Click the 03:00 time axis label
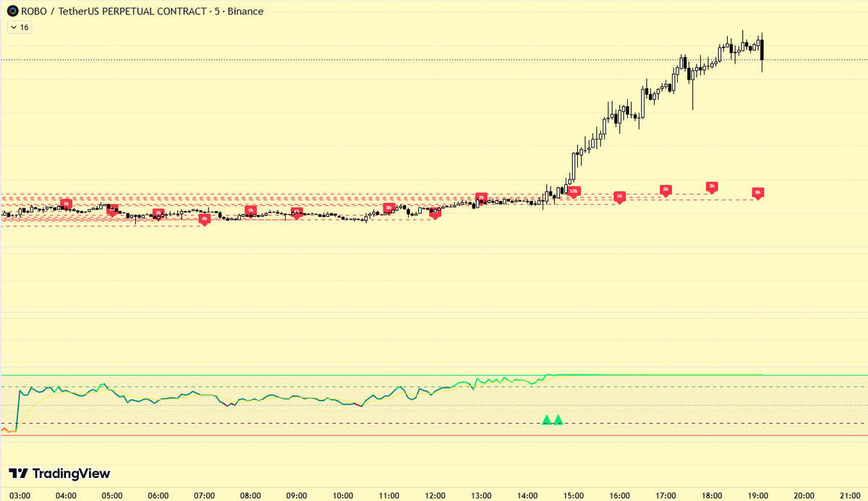This screenshot has width=868, height=501. (20, 495)
